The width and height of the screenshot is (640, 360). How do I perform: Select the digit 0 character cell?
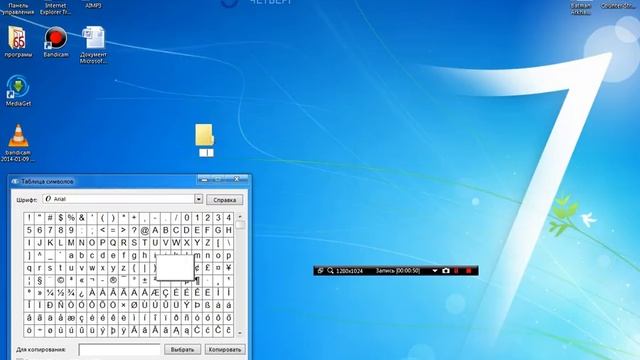pyautogui.click(x=187, y=218)
